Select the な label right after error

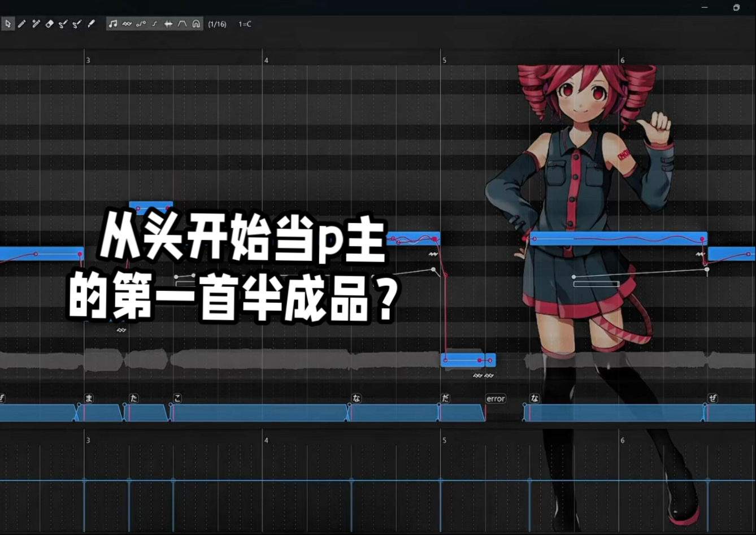pyautogui.click(x=535, y=398)
